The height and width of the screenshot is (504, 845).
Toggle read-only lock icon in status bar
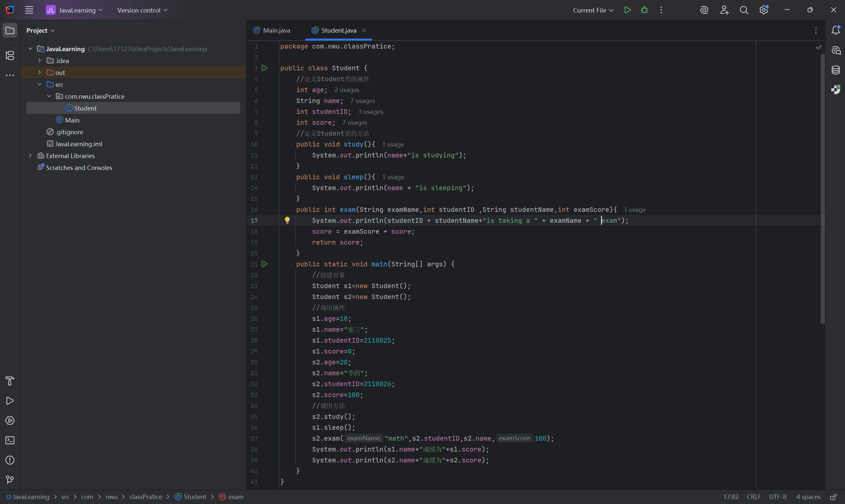click(833, 497)
